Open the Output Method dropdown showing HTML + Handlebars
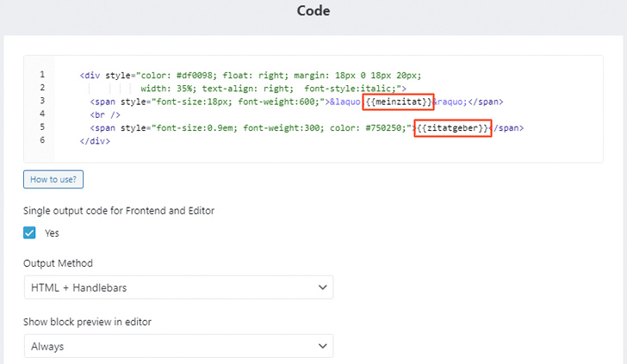The image size is (627, 364). point(179,287)
